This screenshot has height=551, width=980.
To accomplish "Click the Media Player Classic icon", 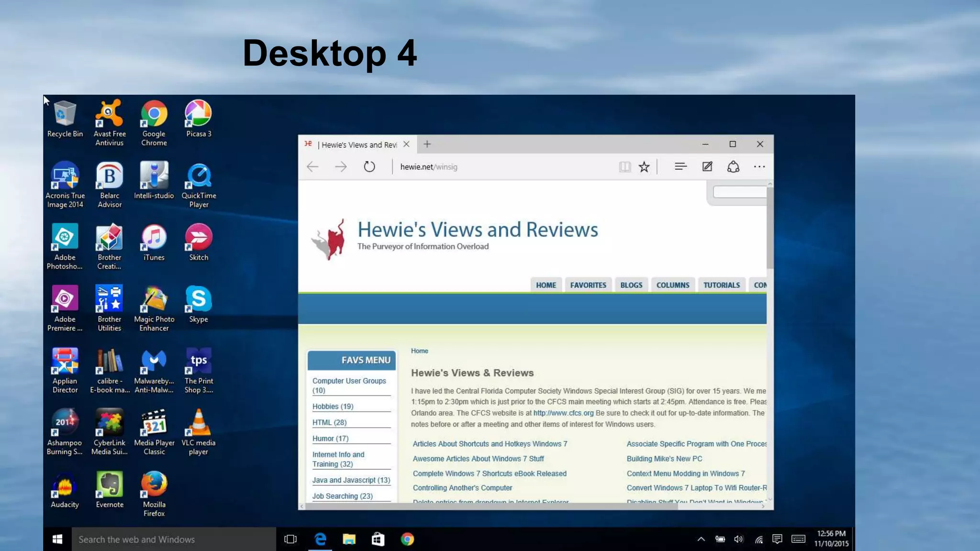I will click(154, 432).
